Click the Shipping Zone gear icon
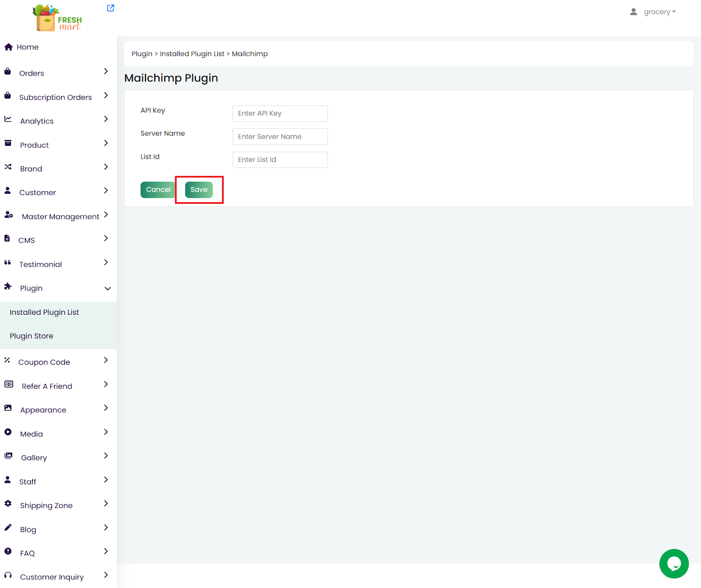 [x=8, y=503]
